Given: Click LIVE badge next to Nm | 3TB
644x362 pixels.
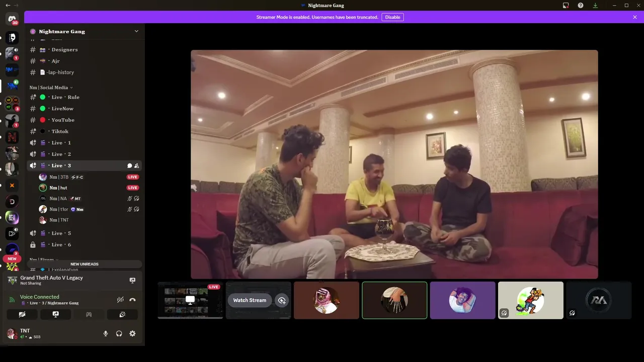Looking at the screenshot, I should tap(133, 177).
